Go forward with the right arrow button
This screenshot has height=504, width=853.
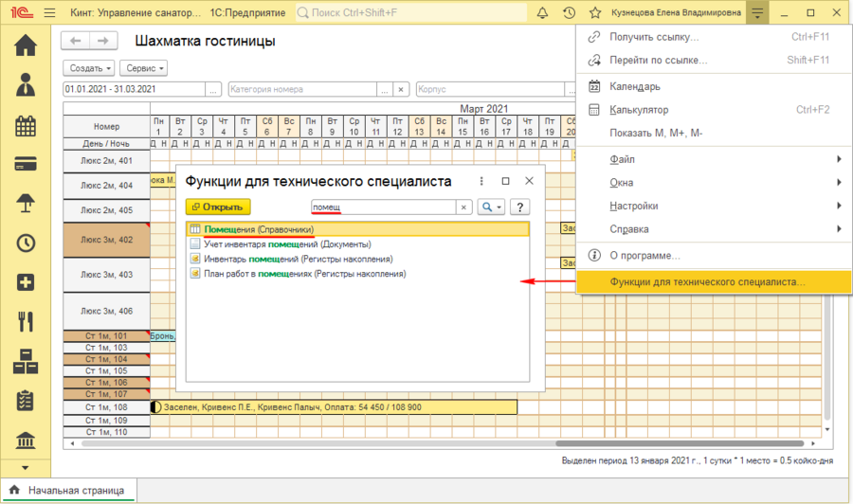(102, 41)
